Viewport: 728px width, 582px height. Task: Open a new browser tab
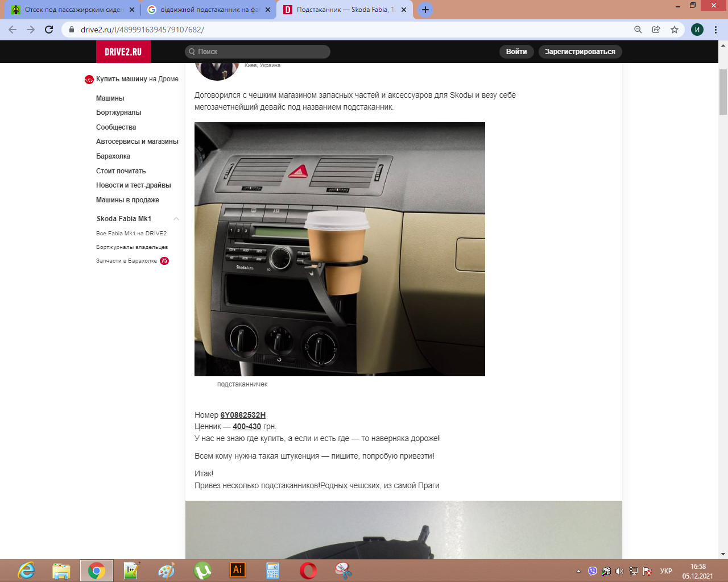pyautogui.click(x=425, y=10)
